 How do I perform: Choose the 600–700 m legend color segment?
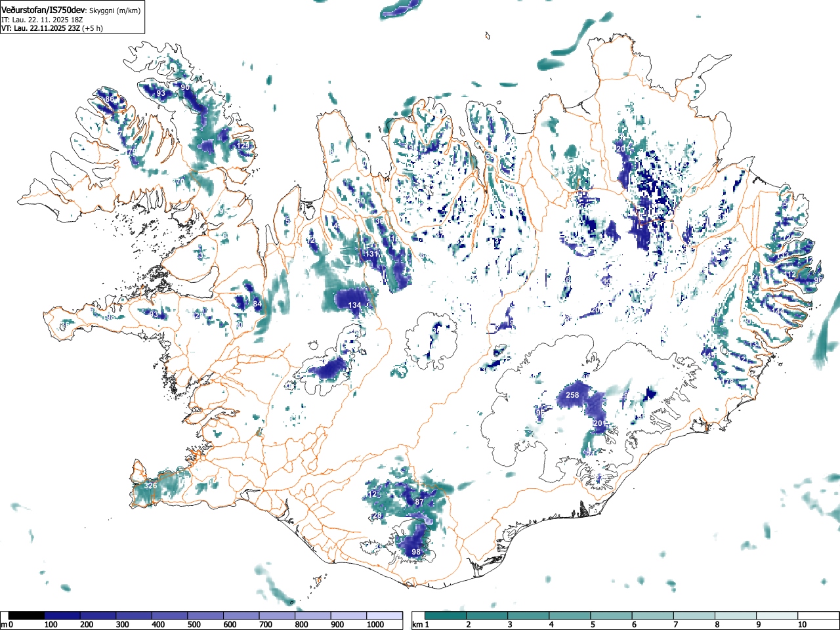coord(241,616)
